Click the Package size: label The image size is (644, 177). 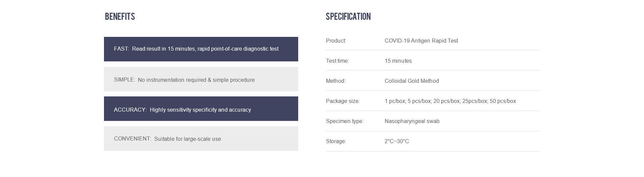click(343, 101)
